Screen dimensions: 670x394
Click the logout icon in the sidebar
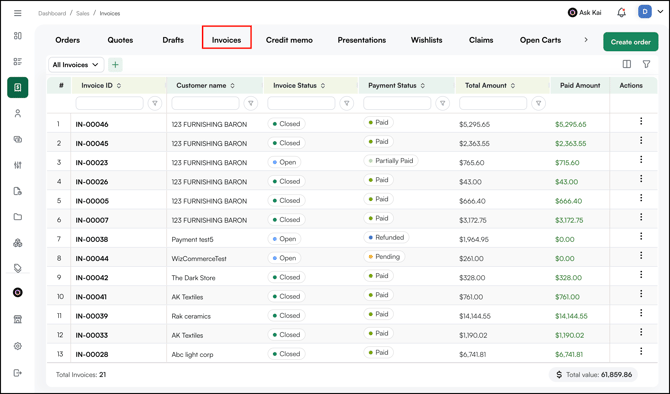(18, 373)
